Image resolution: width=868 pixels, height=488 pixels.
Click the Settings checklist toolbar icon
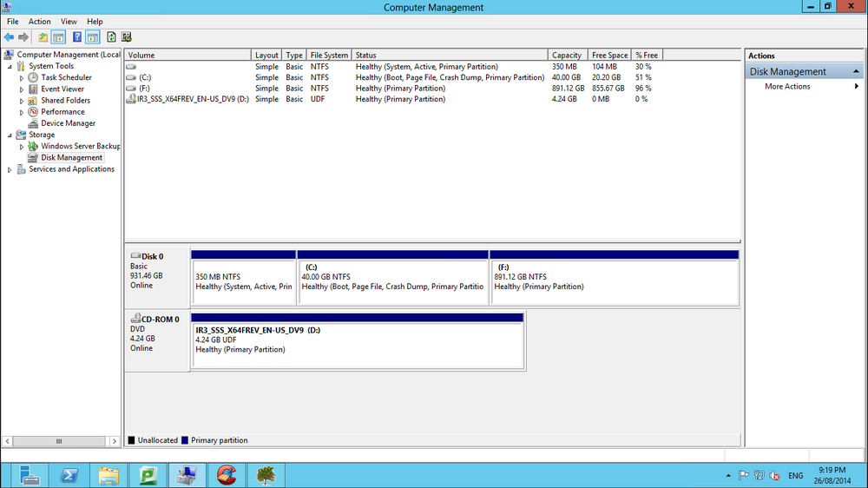click(x=126, y=37)
